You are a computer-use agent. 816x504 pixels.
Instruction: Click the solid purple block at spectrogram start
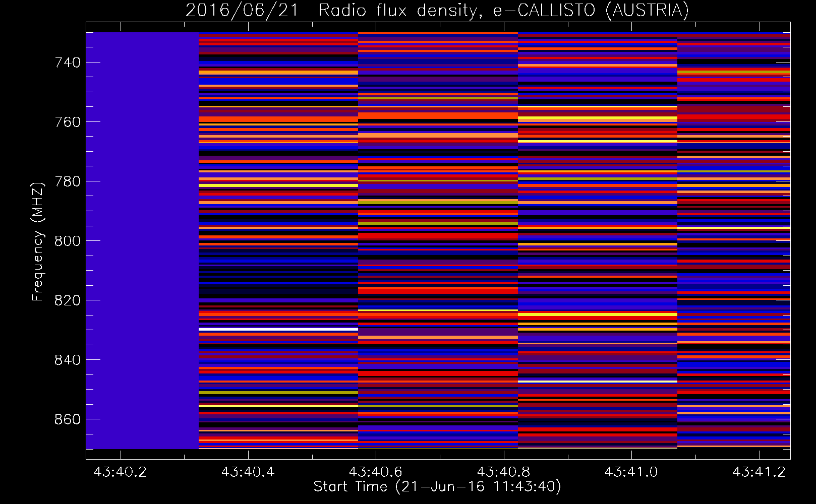[142, 240]
